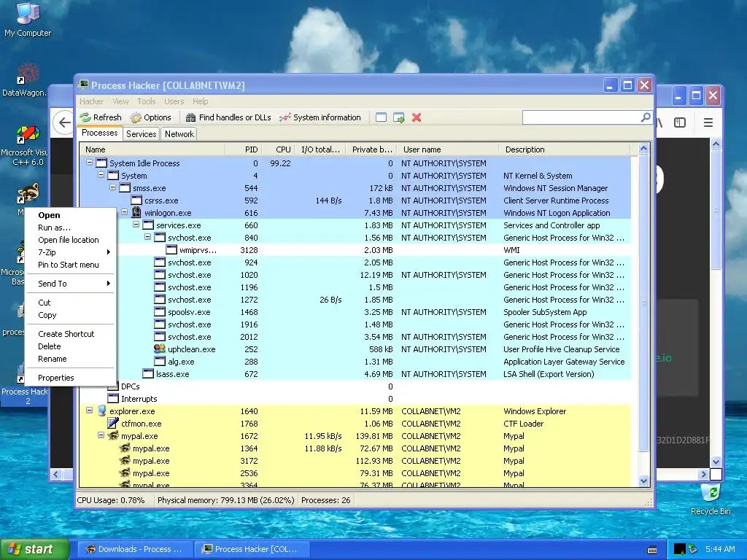Click process list scroll-down arrow
Viewport: 747px width, 560px height.
pos(643,481)
